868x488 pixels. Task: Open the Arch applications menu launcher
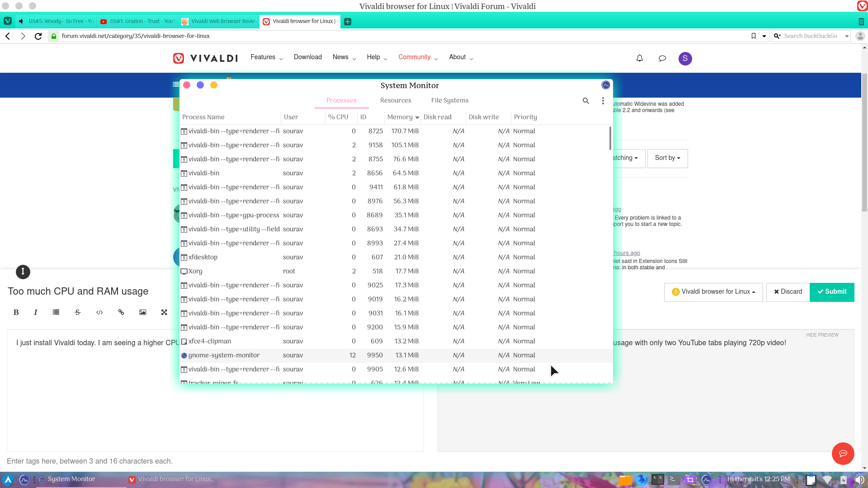8,479
